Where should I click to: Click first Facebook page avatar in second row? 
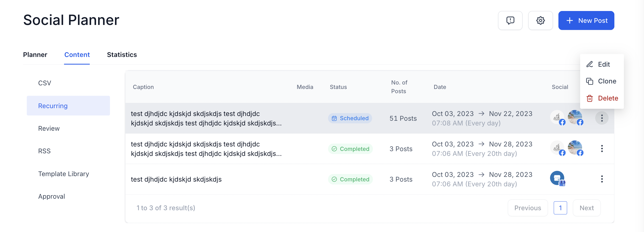click(557, 148)
